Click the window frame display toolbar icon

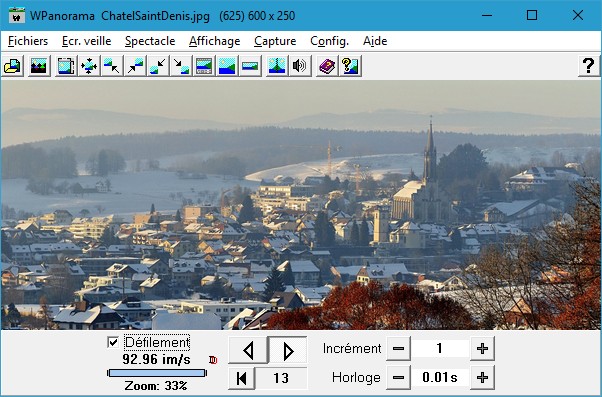pyautogui.click(x=66, y=66)
